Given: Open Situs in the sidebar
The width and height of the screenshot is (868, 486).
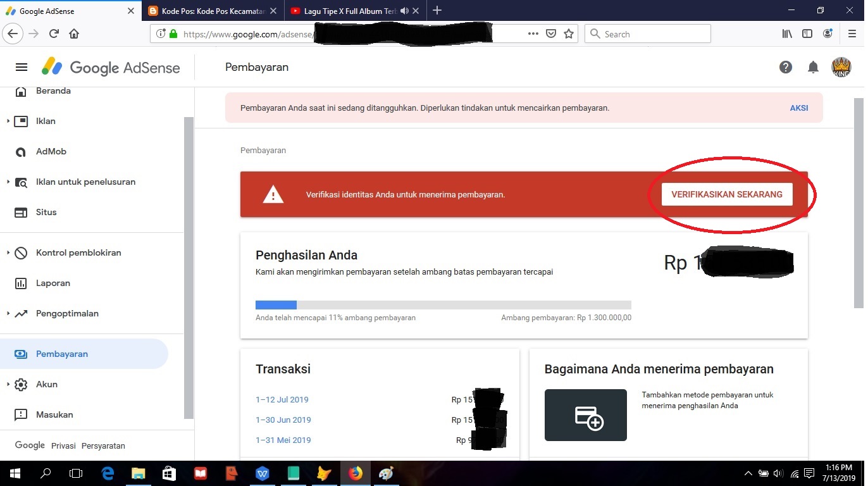Looking at the screenshot, I should pyautogui.click(x=46, y=213).
